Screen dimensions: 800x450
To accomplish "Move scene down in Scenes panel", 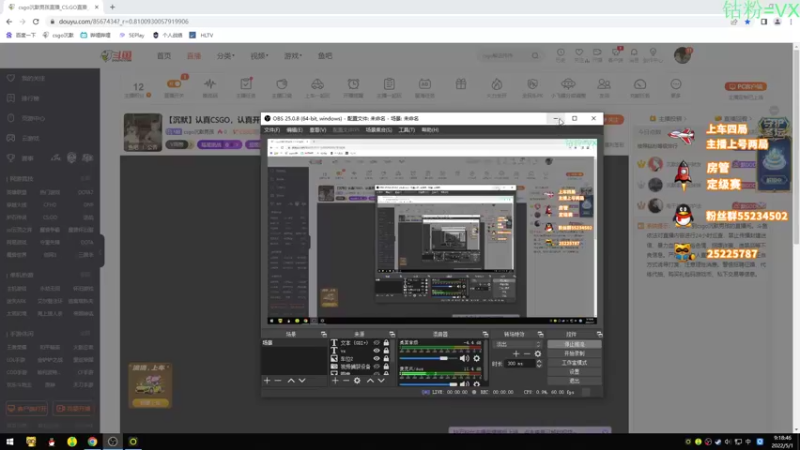I will [302, 381].
